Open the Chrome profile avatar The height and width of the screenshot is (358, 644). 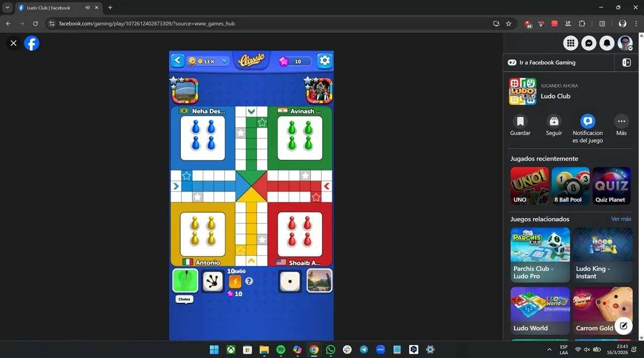[623, 24]
